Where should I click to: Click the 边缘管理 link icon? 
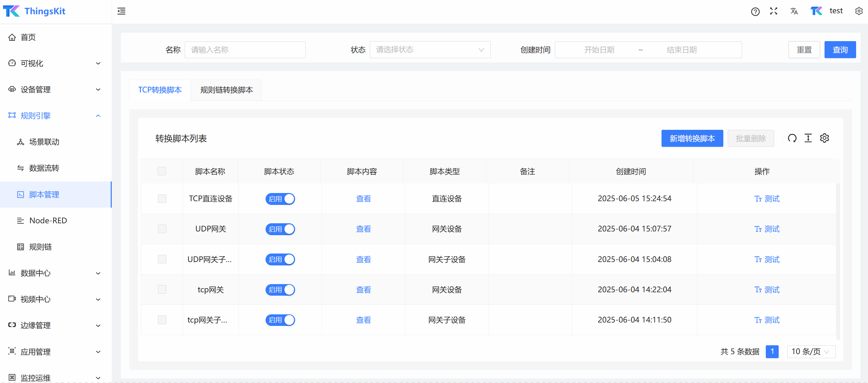[x=12, y=325]
